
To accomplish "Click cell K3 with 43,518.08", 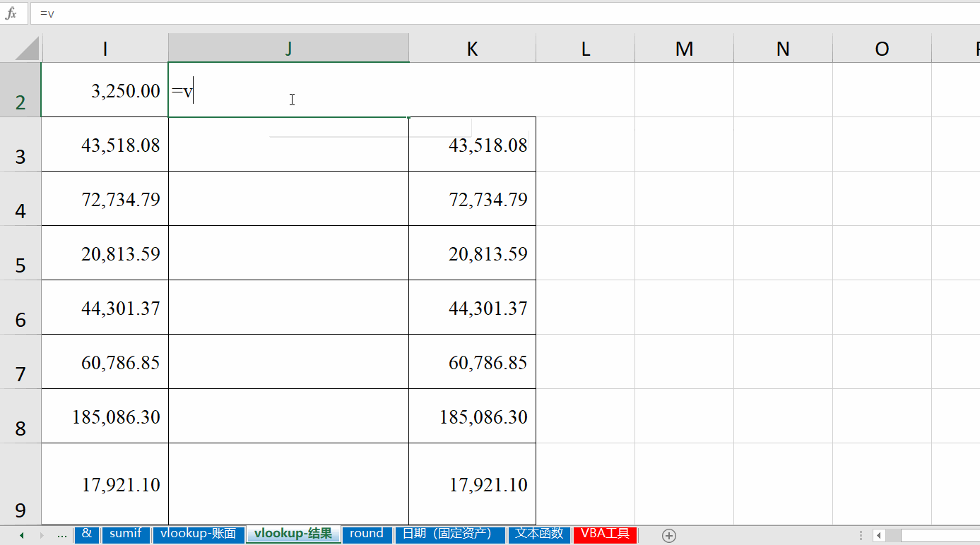I will pyautogui.click(x=472, y=144).
